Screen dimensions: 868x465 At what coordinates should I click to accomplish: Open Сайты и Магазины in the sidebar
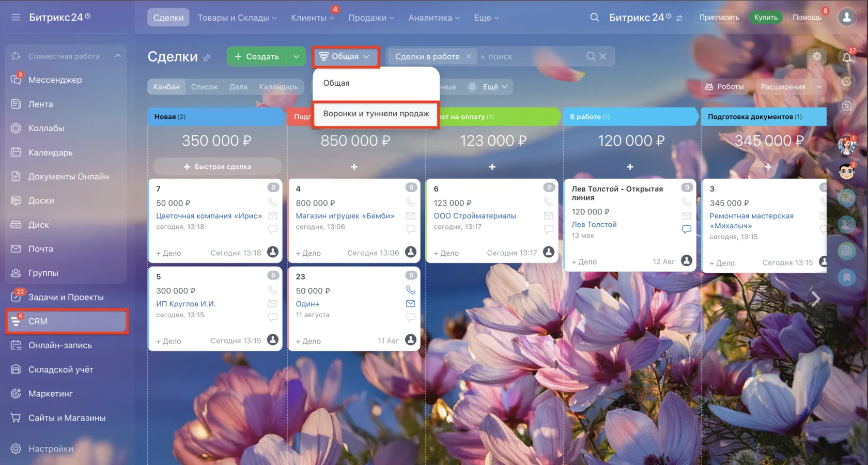tap(66, 418)
